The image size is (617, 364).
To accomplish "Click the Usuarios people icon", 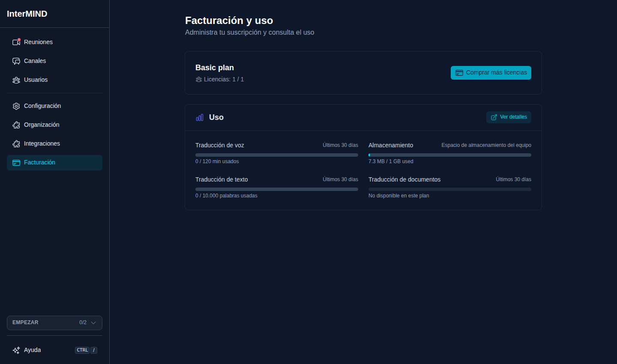I will 16,80.
